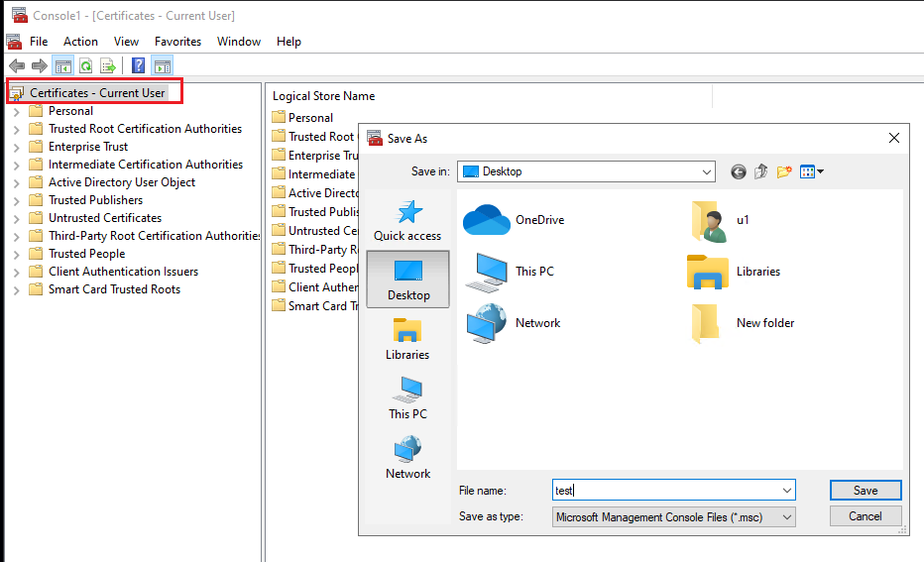Select Desktop in the places bar

click(x=407, y=280)
